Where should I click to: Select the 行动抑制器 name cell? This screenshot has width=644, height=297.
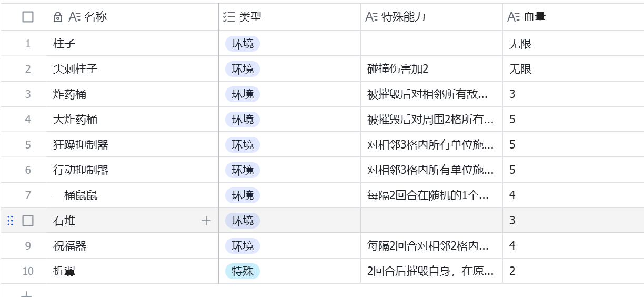(x=132, y=170)
